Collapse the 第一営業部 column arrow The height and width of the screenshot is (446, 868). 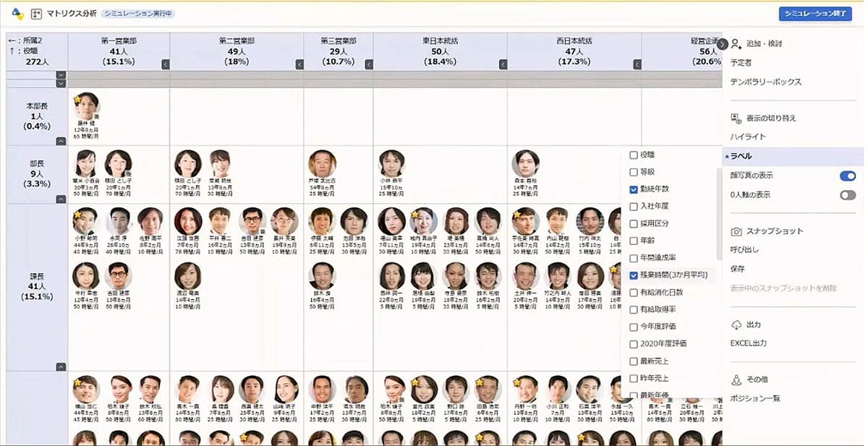pos(165,64)
